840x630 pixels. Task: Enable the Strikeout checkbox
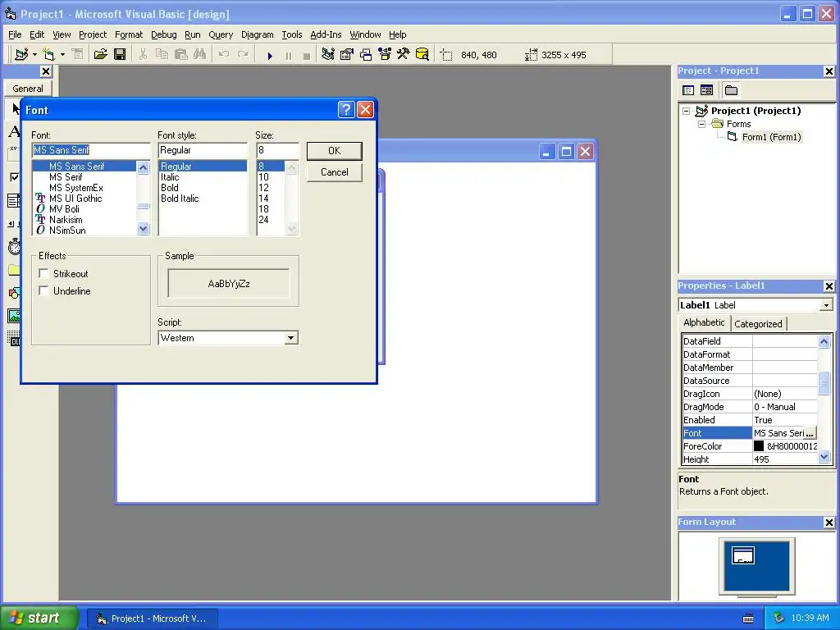pyautogui.click(x=44, y=274)
